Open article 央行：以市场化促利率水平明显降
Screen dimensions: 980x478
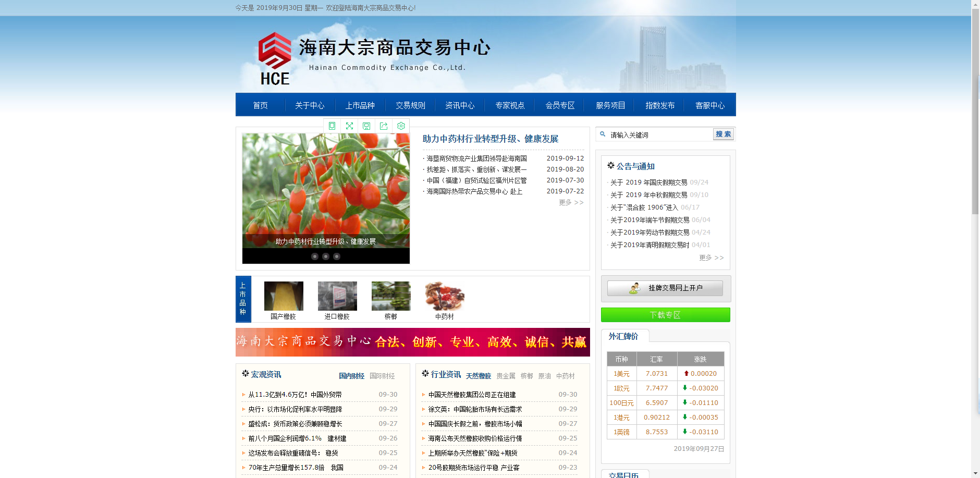click(x=295, y=409)
